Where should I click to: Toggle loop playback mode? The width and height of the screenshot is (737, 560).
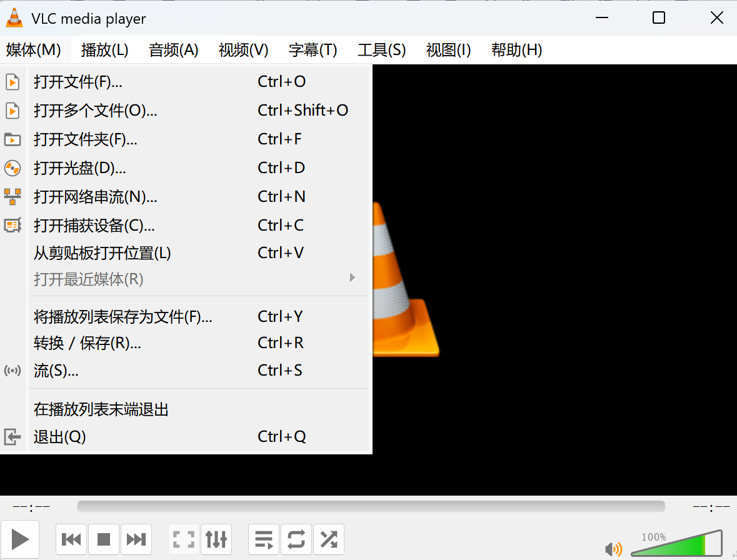coord(296,539)
